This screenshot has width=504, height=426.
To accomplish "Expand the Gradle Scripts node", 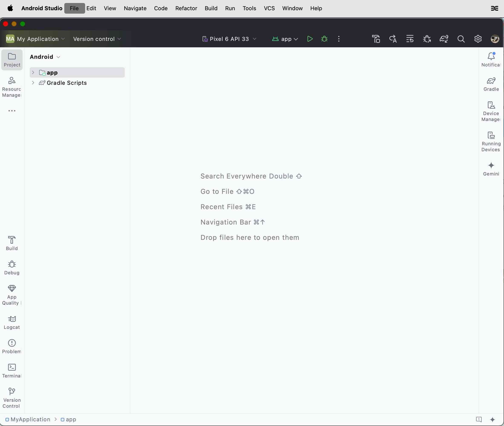I will [x=33, y=83].
